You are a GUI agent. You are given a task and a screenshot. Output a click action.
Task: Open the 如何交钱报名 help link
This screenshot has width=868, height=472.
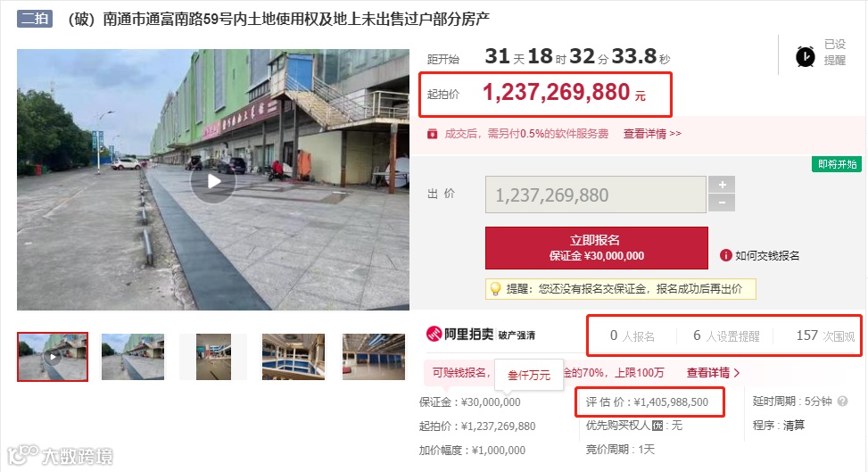coord(766,255)
